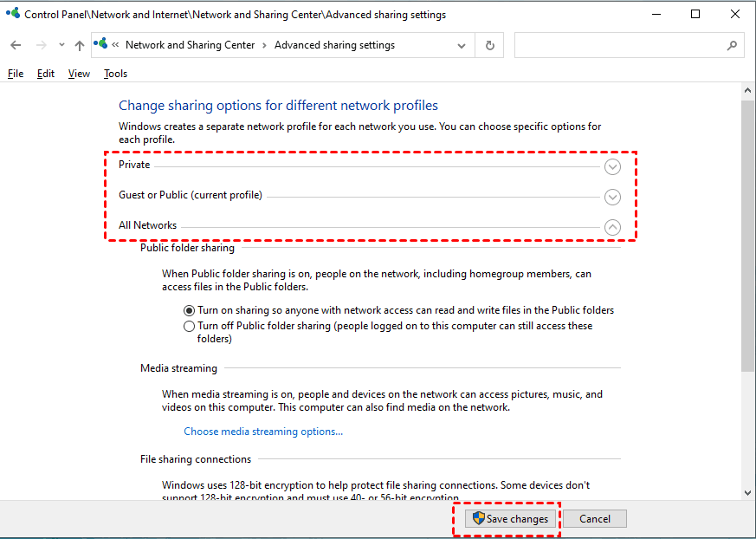756x539 pixels.
Task: Click the Refresh button in address bar
Action: 490,45
